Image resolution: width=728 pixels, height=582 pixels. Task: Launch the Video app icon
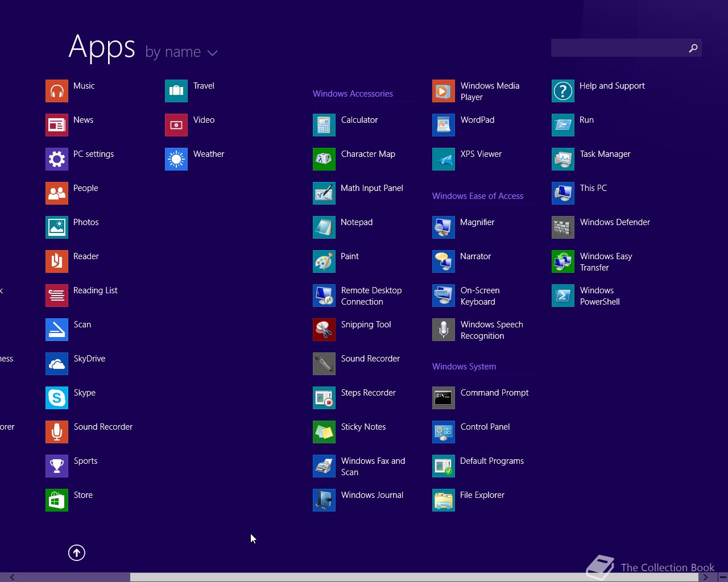[x=176, y=125]
